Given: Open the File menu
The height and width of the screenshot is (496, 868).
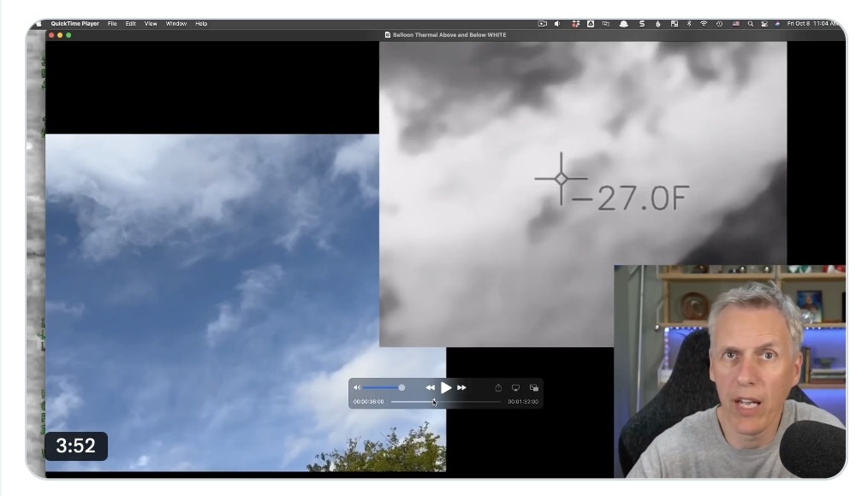Looking at the screenshot, I should coord(112,24).
